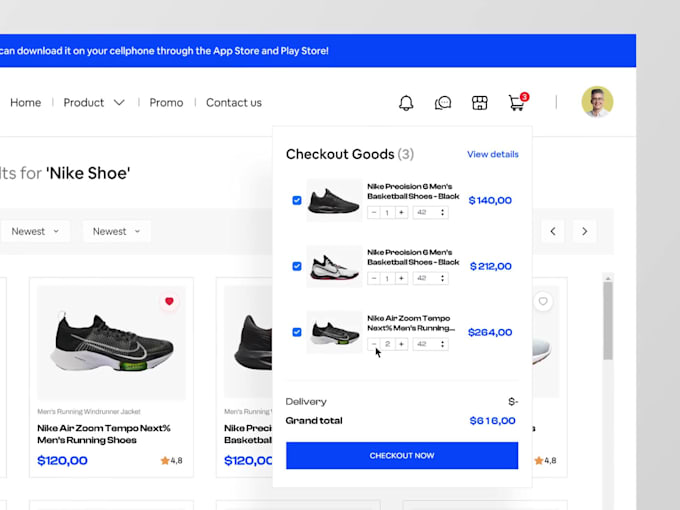Click the Checkout Goods heading
This screenshot has height=510, width=680.
coord(350,154)
